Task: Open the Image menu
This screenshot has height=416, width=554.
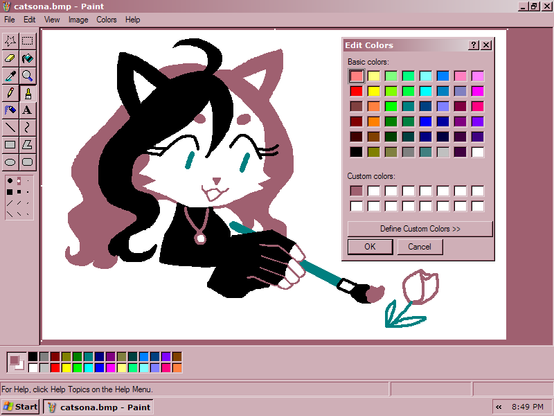Action: point(78,20)
